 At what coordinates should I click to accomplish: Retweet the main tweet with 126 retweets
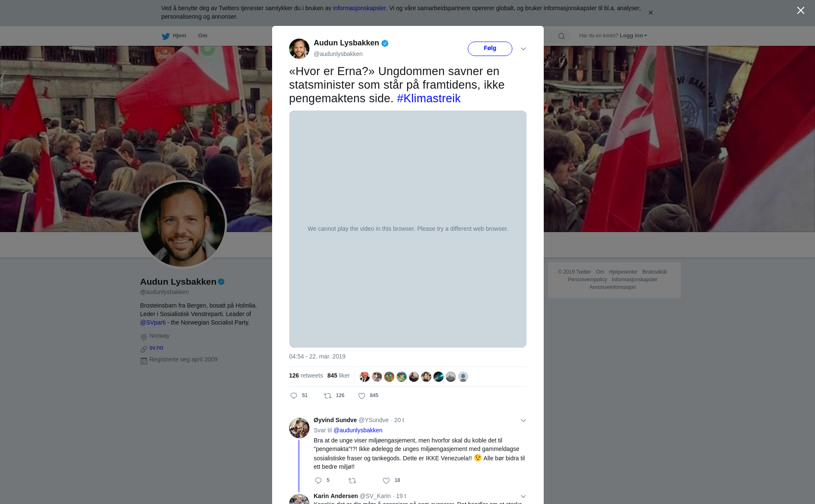[328, 396]
